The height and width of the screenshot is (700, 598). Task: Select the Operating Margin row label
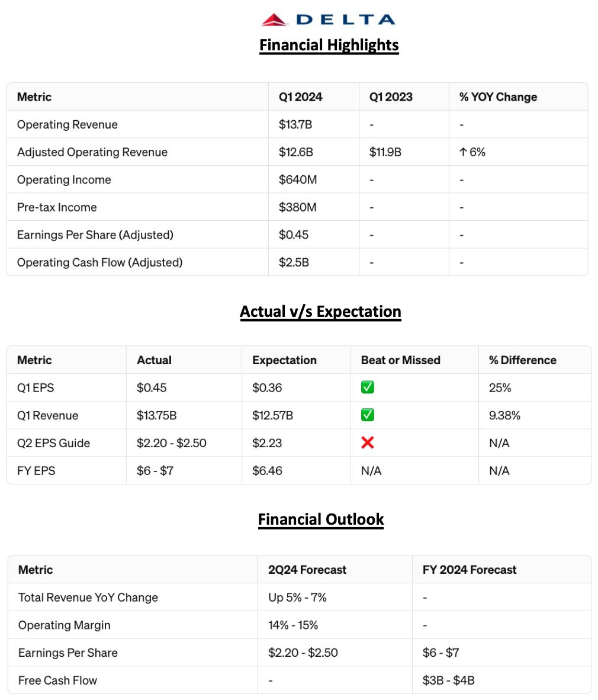click(65, 625)
